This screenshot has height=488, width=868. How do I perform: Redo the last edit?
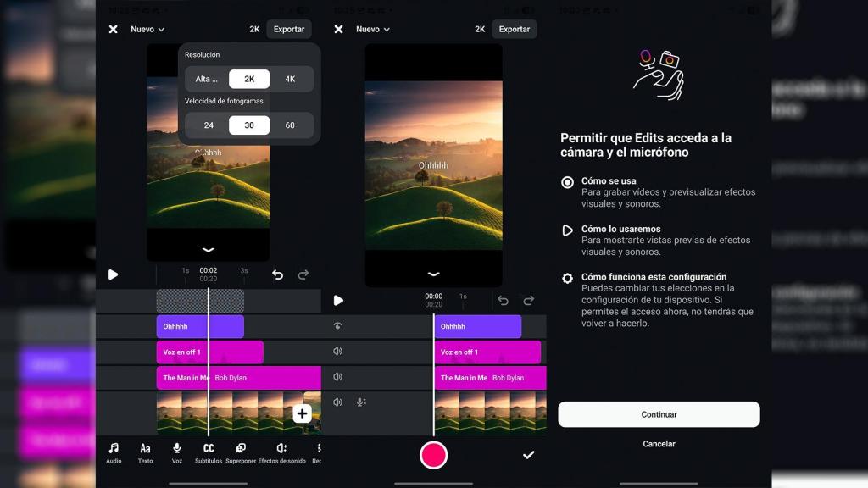(303, 274)
